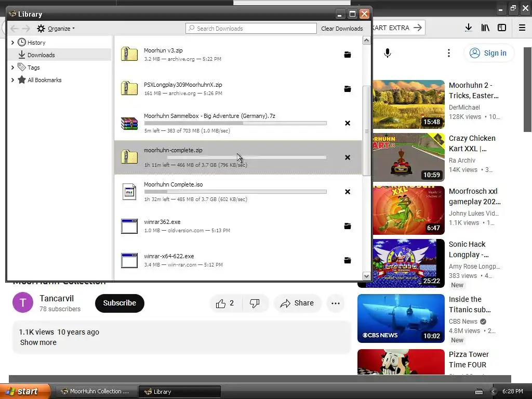Open Moorfrosch xxl gameplay thumbnail

pos(408,210)
